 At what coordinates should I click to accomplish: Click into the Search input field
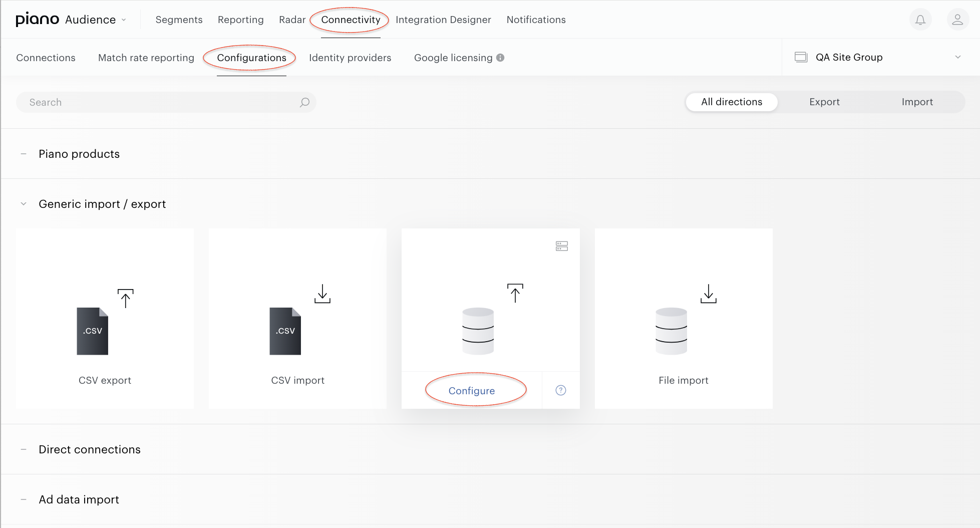tap(166, 102)
